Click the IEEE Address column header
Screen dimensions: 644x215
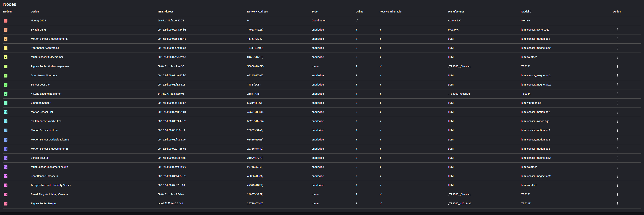(165, 12)
